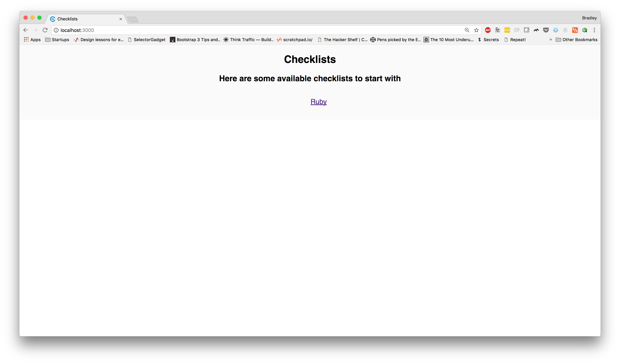This screenshot has width=620, height=364.
Task: Click the reload page button
Action: (x=45, y=30)
